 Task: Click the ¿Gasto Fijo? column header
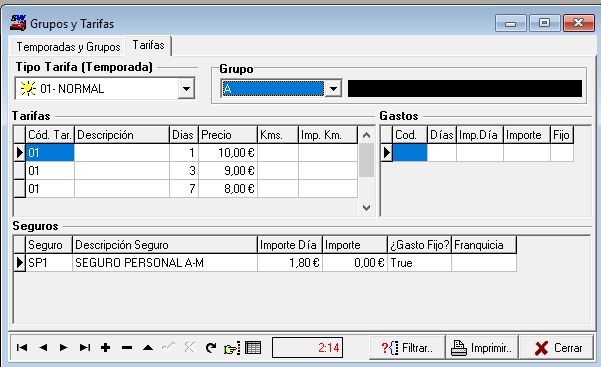[x=420, y=245]
